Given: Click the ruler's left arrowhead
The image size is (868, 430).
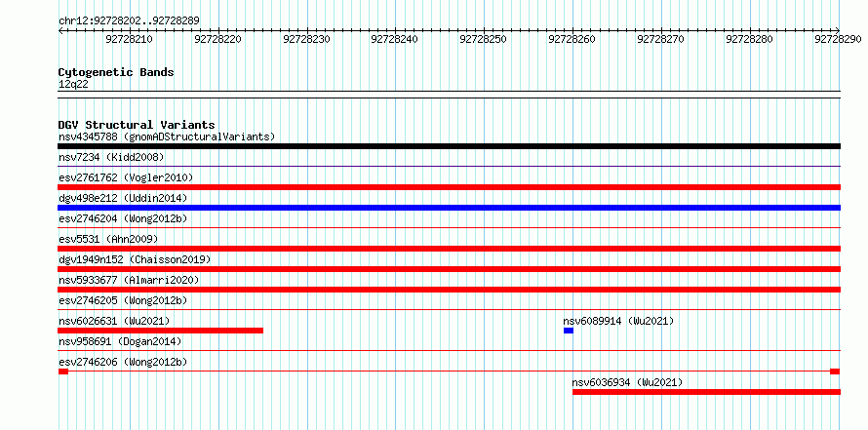Looking at the screenshot, I should tap(60, 30).
